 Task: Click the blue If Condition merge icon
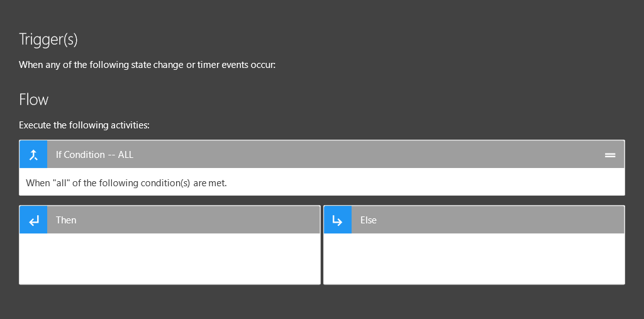[x=33, y=154]
